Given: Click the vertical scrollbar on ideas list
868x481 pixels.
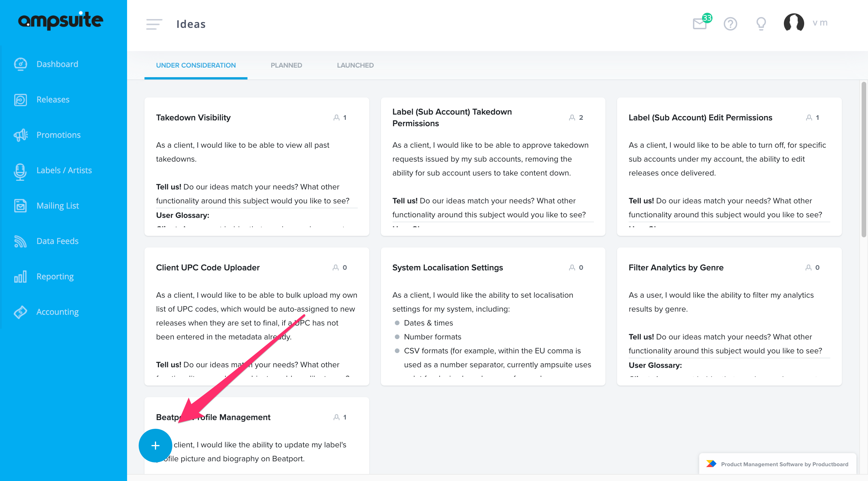Looking at the screenshot, I should coord(863,158).
